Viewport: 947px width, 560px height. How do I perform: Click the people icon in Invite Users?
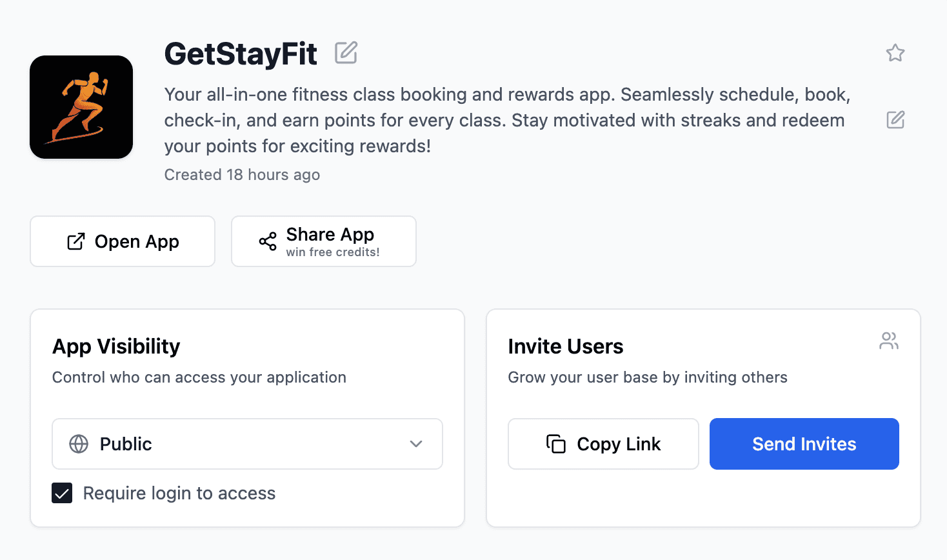(x=888, y=341)
